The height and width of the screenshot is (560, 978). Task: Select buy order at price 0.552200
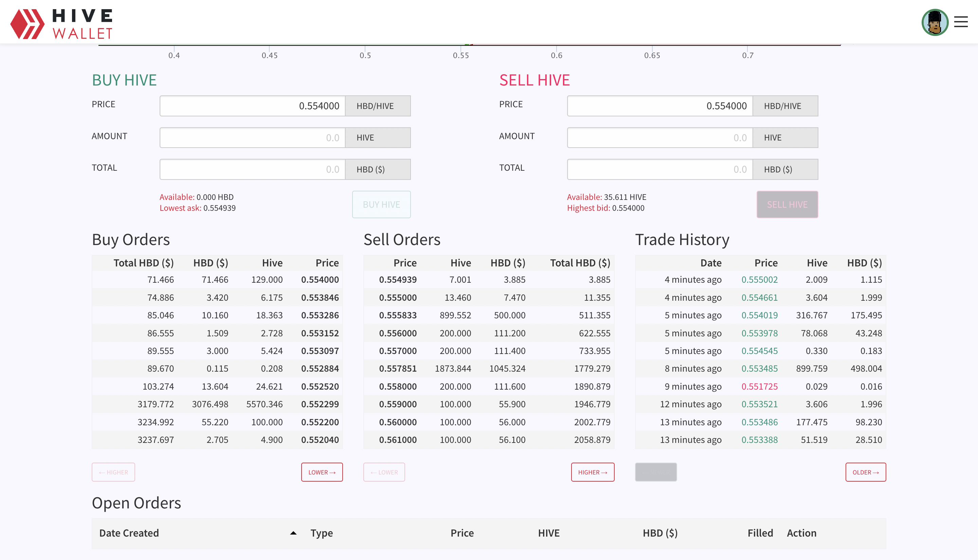(217, 422)
